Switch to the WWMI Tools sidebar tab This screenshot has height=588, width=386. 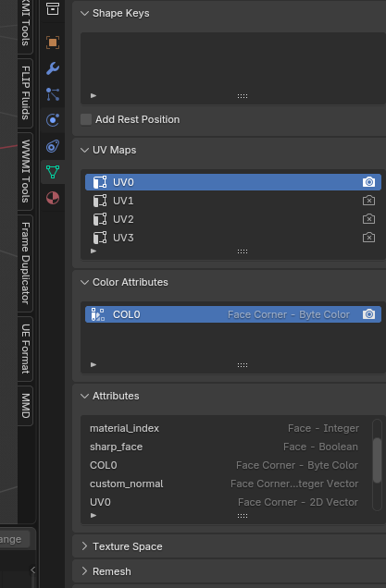point(25,171)
